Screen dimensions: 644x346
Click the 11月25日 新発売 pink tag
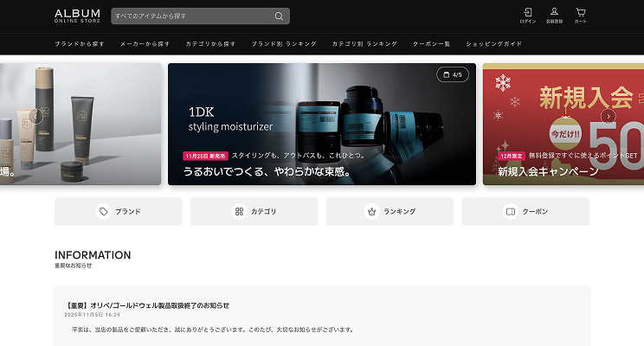(x=205, y=156)
